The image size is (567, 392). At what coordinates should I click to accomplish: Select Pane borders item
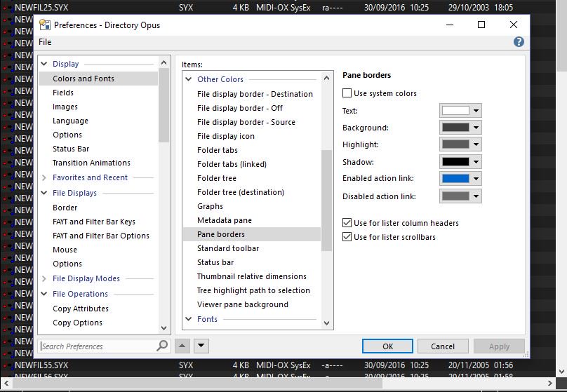click(252, 234)
